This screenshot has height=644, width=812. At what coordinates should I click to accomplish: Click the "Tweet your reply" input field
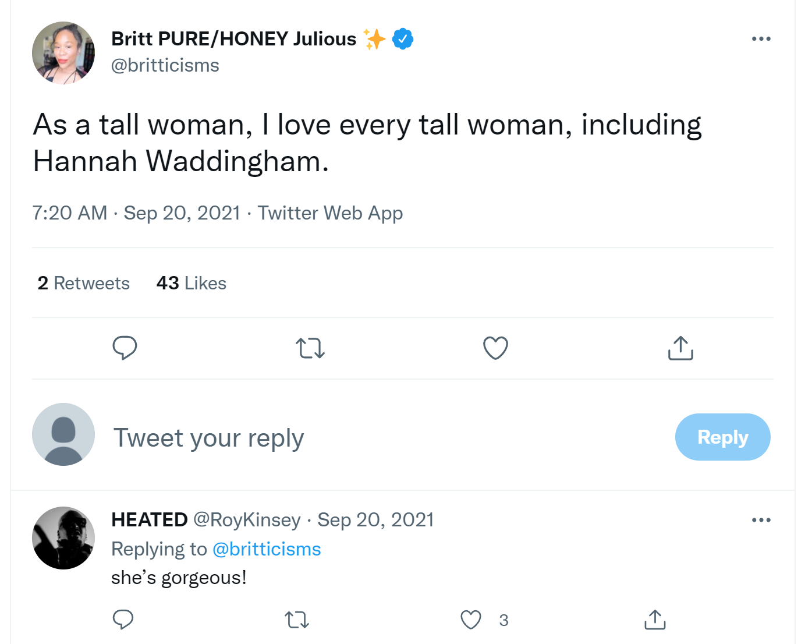point(384,438)
